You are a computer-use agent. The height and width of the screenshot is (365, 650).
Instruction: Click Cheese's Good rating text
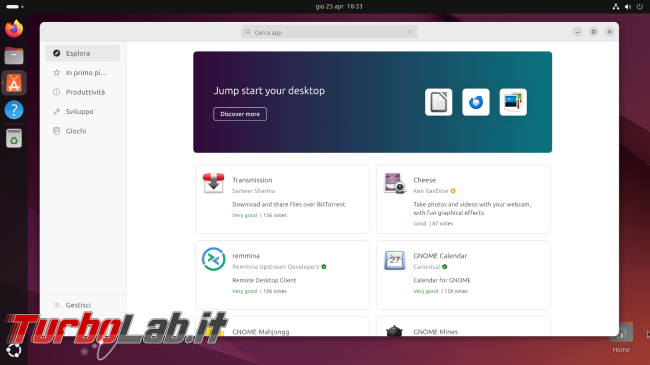coord(420,224)
